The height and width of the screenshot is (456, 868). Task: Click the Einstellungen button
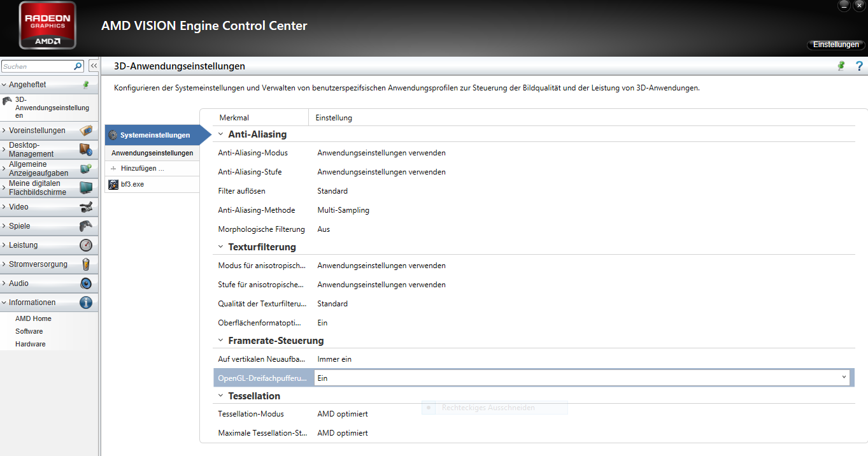tap(836, 45)
